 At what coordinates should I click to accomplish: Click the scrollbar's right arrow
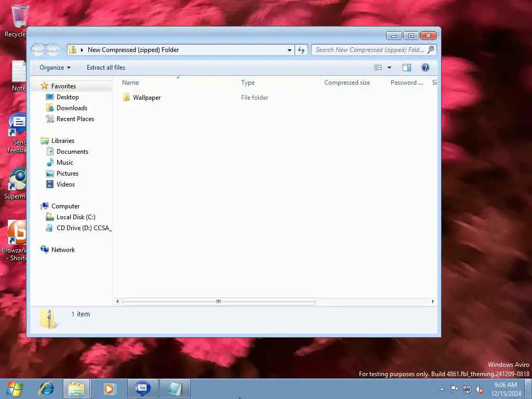(x=433, y=301)
